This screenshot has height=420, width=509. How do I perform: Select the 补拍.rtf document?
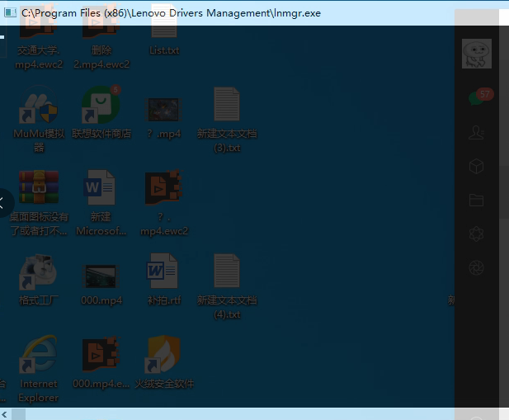[163, 273]
